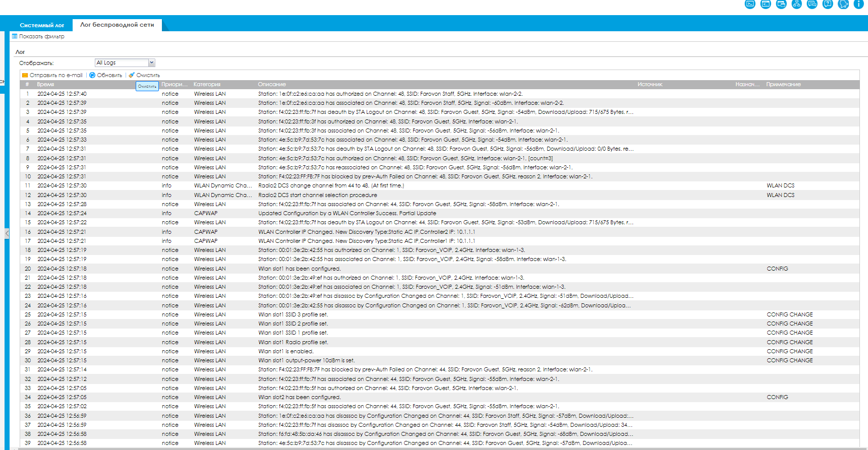Open the CLI window icon next to Web Console
This screenshot has height=450, width=868.
click(x=766, y=5)
